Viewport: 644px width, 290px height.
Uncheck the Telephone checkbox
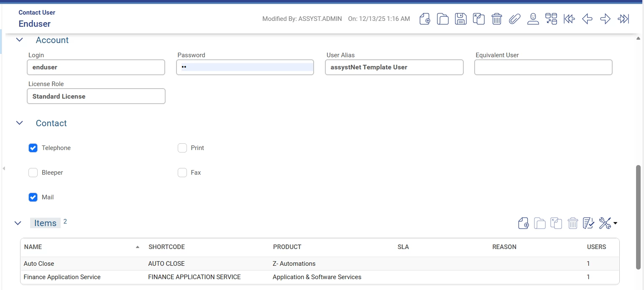[33, 148]
